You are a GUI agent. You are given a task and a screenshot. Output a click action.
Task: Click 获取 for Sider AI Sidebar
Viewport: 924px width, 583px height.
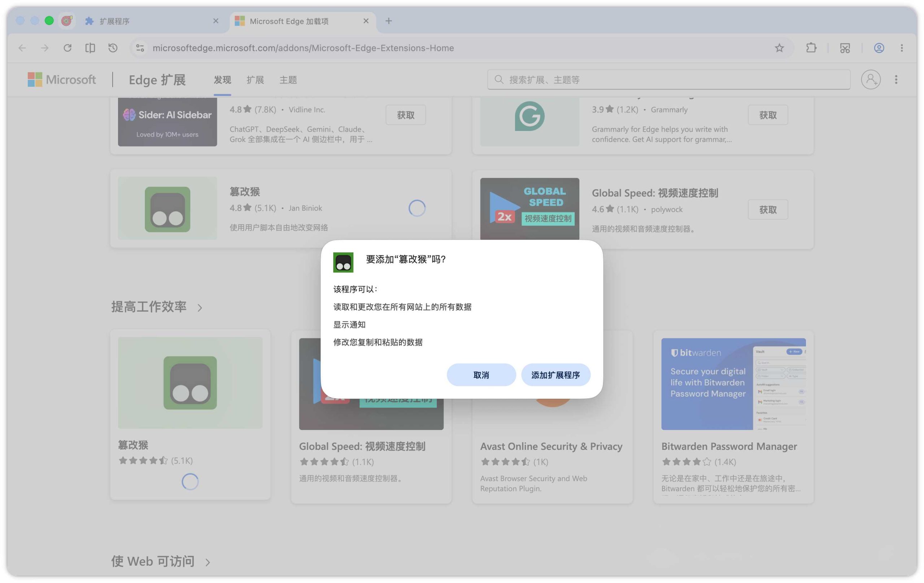tap(406, 115)
